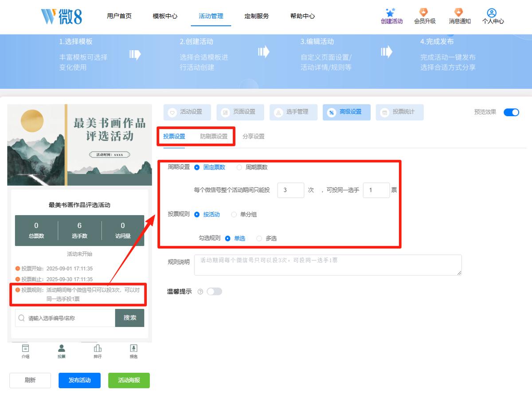
Task: Click the 刷新 button
Action: (30, 380)
